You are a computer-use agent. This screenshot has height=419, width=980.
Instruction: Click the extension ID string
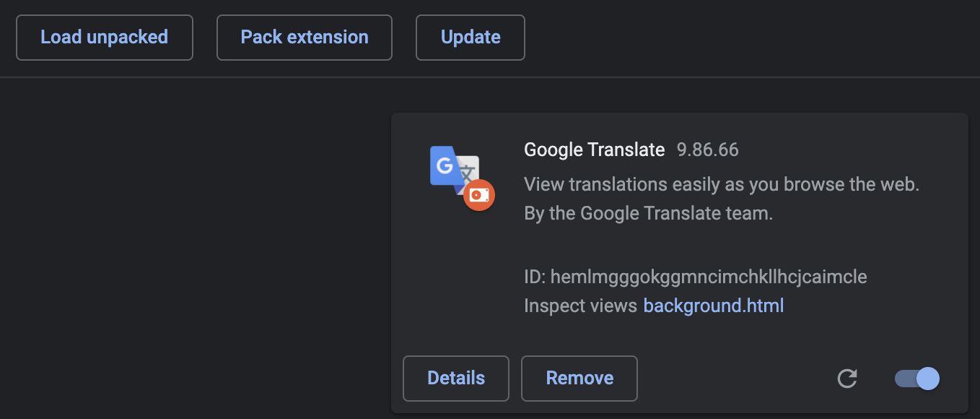(708, 277)
